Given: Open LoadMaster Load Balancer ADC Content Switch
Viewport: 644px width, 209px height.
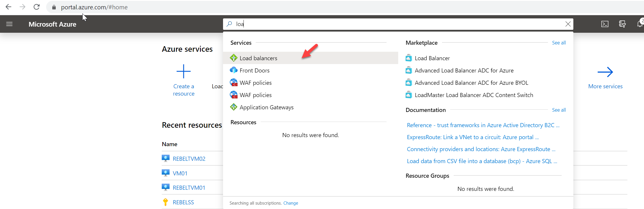Looking at the screenshot, I should pos(474,95).
